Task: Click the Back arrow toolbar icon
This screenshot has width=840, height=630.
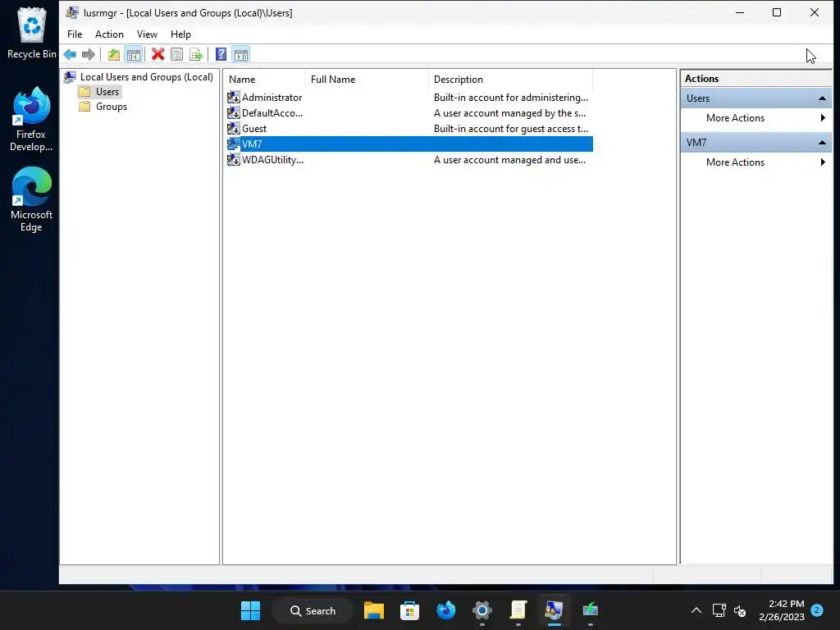Action: tap(70, 54)
